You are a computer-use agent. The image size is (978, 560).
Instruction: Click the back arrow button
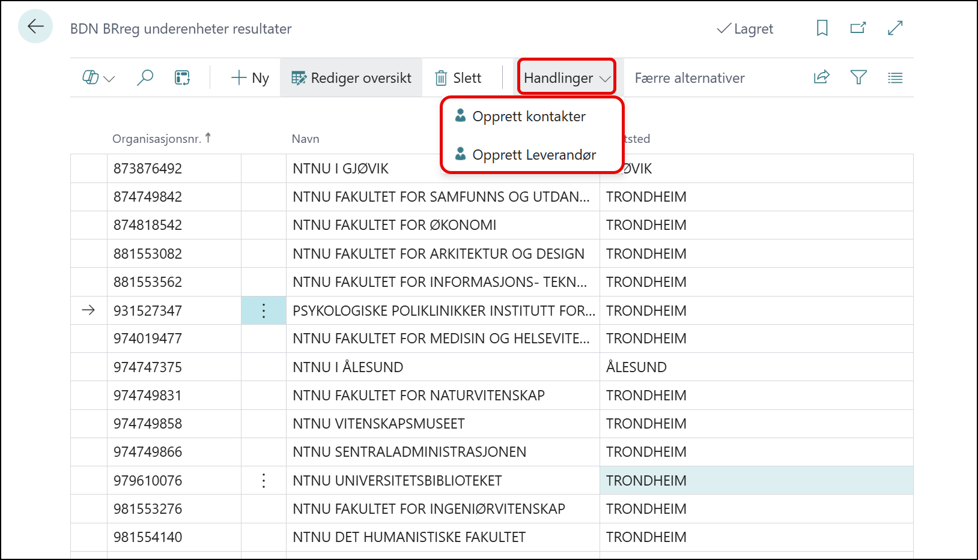[x=35, y=27]
